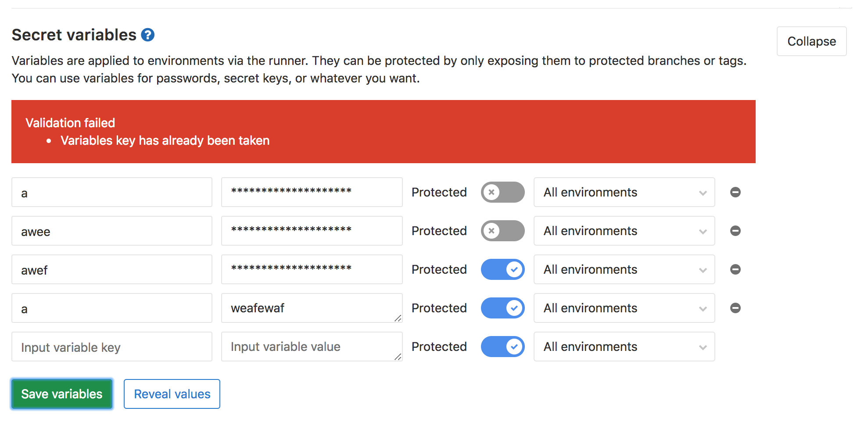Focus the Input variable value textbox
Viewport: 868px width, 422px height.
tap(312, 347)
